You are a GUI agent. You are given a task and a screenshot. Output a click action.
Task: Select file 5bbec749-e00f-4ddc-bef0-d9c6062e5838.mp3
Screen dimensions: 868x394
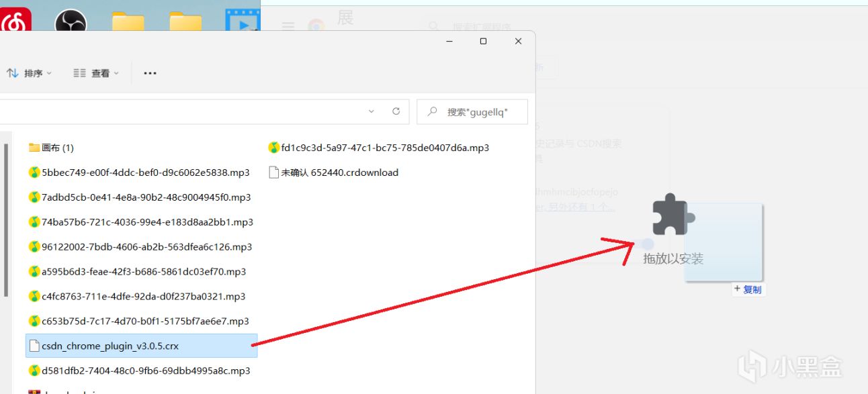click(x=139, y=173)
